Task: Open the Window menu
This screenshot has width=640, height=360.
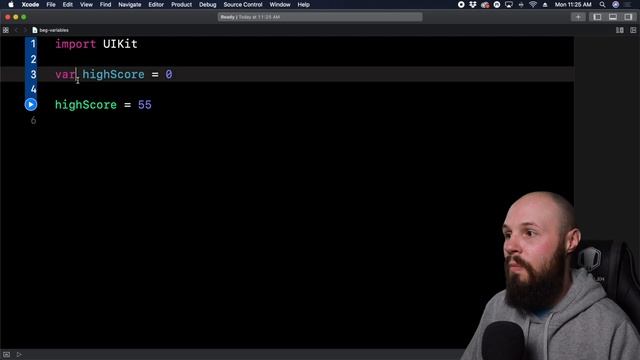Action: [280, 4]
